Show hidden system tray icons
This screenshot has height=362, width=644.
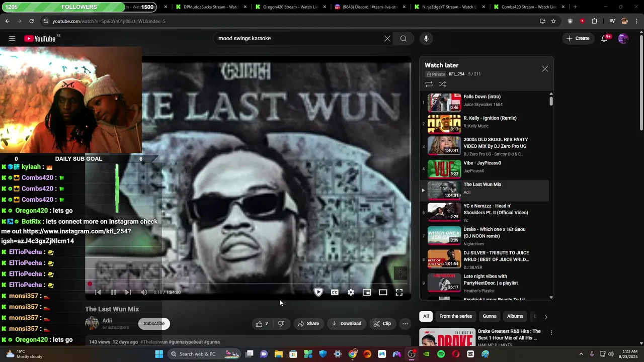click(581, 354)
